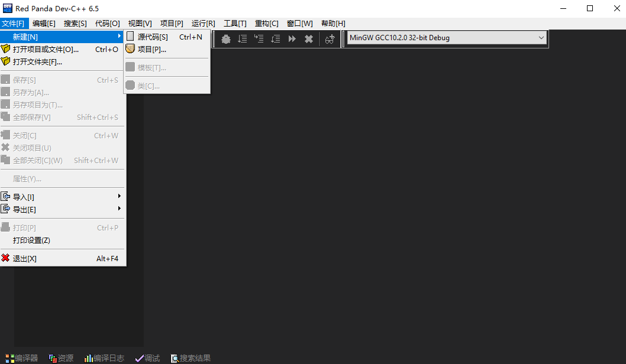626x364 pixels.
Task: Click the Stop execution icon
Action: [x=308, y=39]
